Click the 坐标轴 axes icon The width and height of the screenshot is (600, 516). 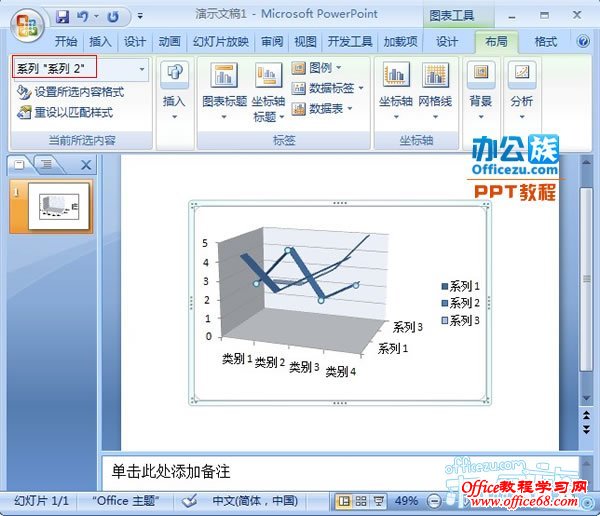coord(396,74)
